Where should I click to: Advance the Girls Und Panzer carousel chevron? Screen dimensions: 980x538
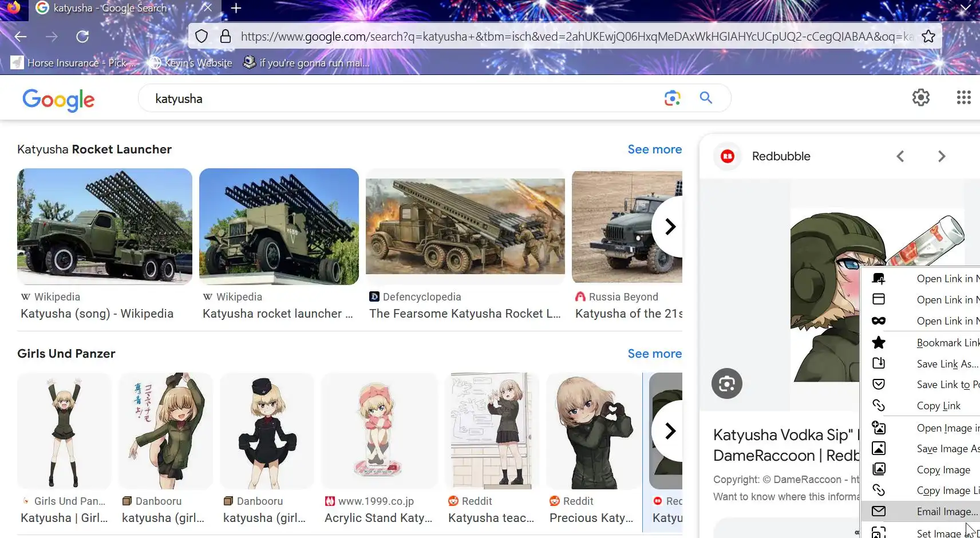click(670, 431)
